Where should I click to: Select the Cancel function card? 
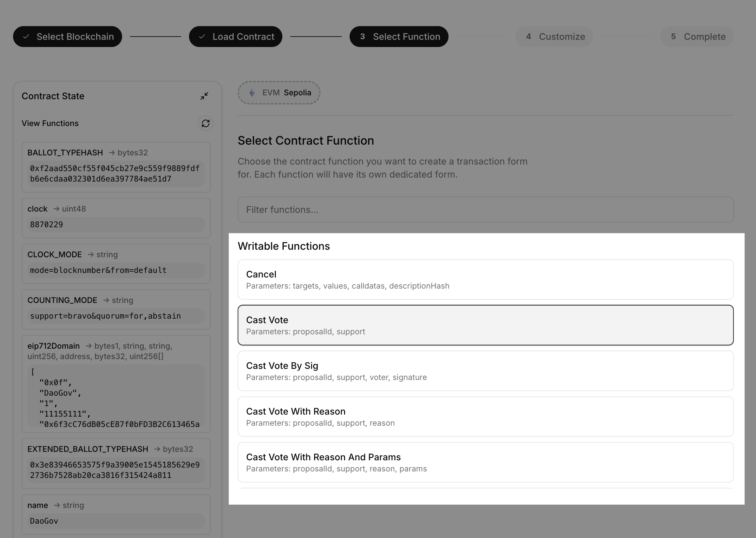[485, 279]
